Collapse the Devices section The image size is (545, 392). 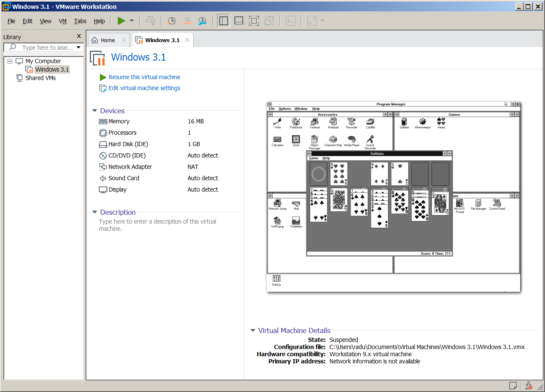point(95,111)
